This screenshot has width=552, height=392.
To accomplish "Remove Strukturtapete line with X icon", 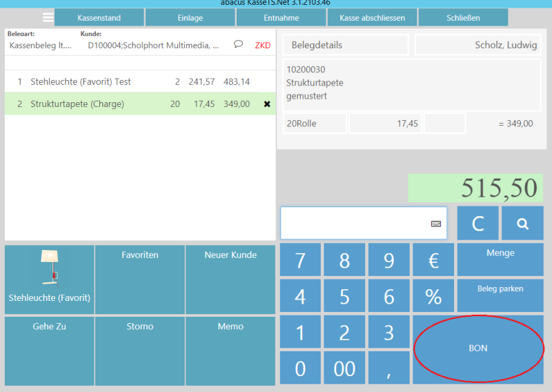I will pos(267,104).
